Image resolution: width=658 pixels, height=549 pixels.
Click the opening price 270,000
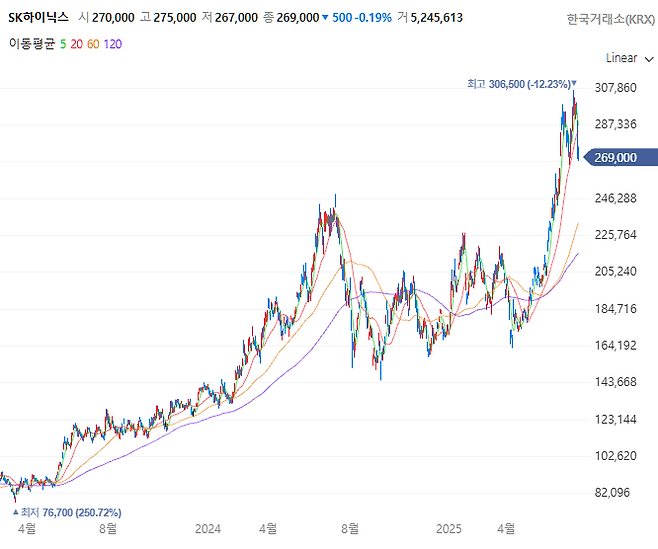pos(113,18)
